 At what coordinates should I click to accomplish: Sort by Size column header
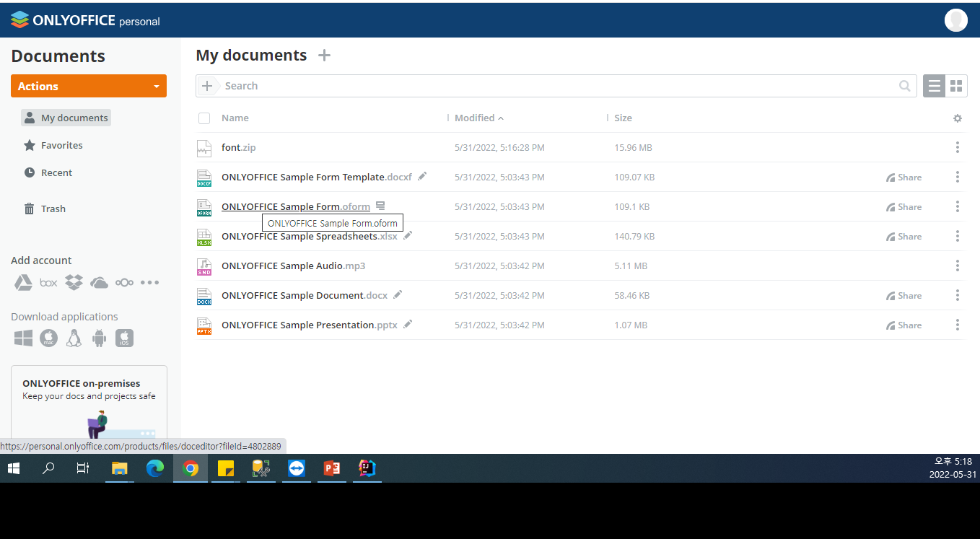click(623, 118)
